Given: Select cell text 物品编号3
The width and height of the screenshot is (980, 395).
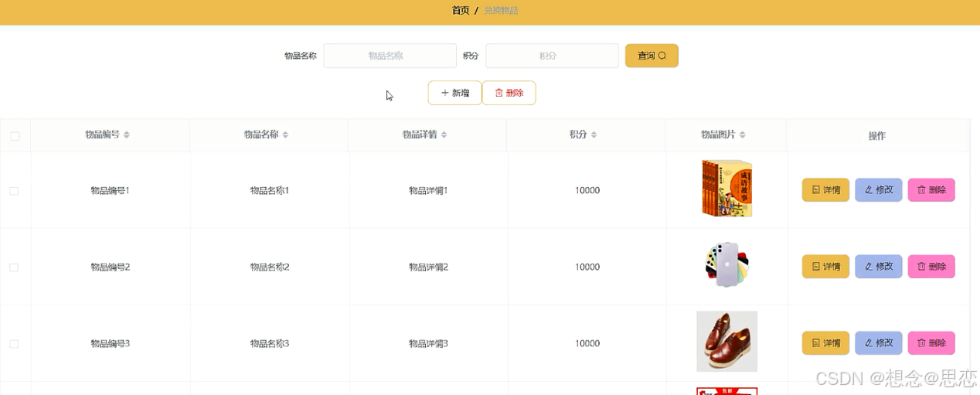Looking at the screenshot, I should pos(111,343).
